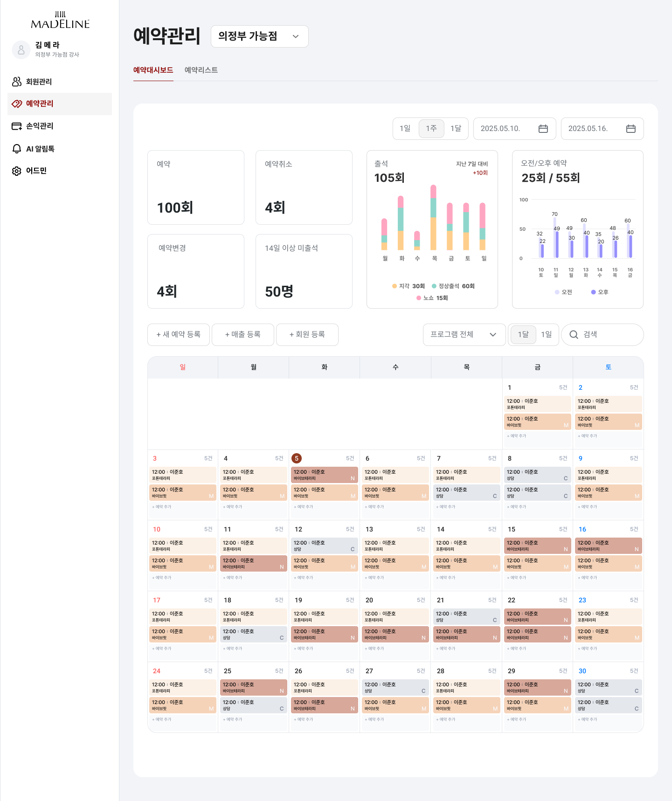This screenshot has height=801, width=672.
Task: Click the +10회 comparison value
Action: (480, 173)
